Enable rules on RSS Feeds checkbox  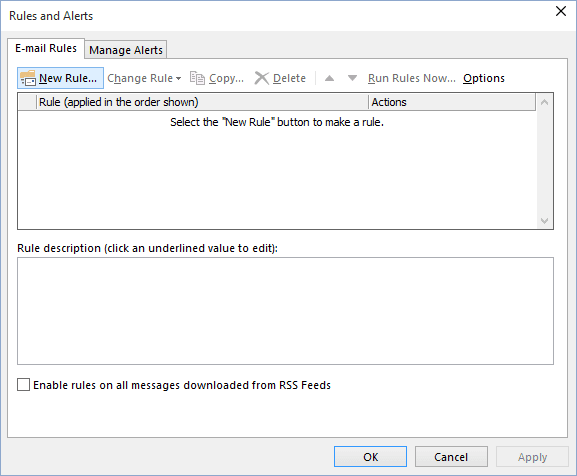point(24,385)
